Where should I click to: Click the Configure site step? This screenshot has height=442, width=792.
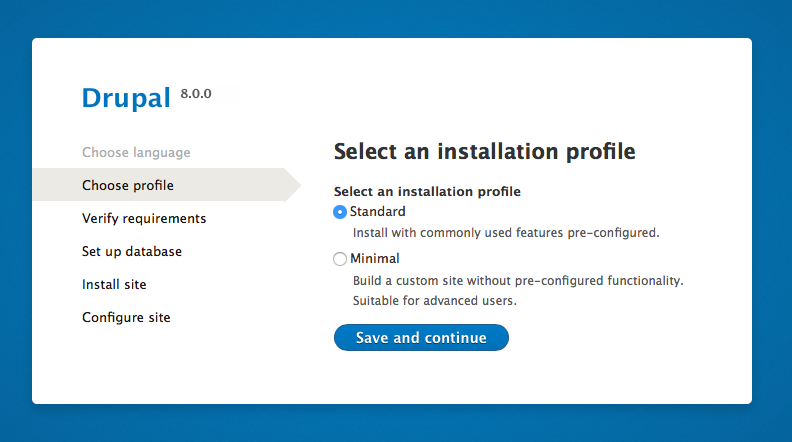(x=126, y=317)
